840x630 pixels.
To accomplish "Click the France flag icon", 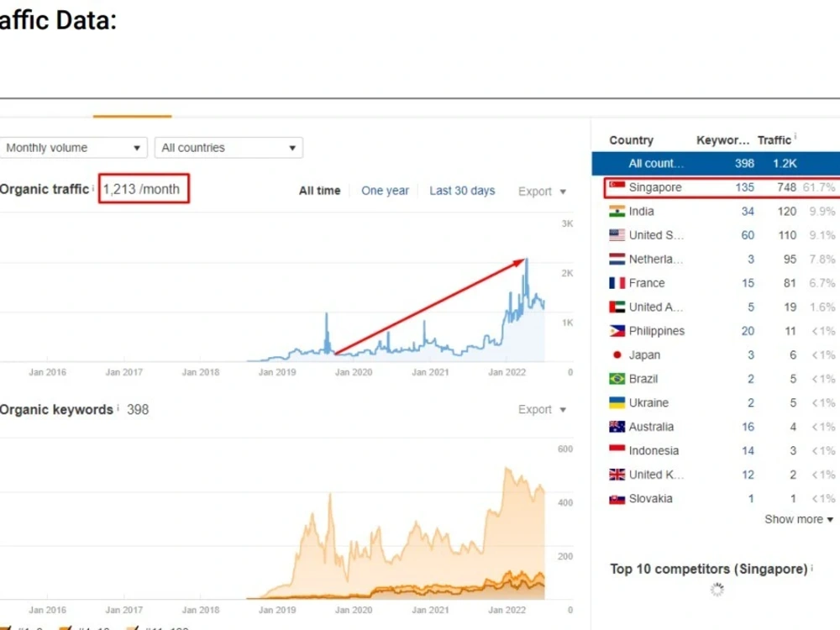I will coord(617,283).
